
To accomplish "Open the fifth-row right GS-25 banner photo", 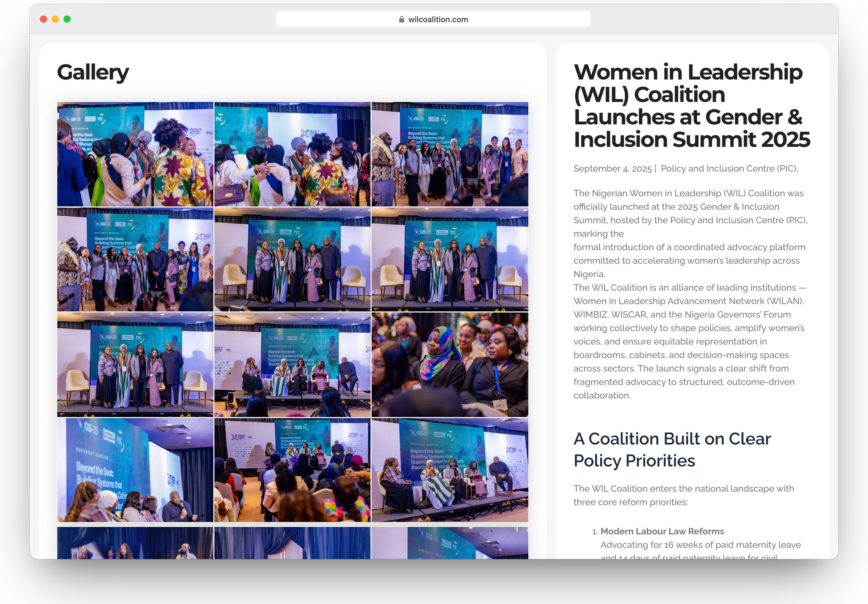I will coord(450,543).
